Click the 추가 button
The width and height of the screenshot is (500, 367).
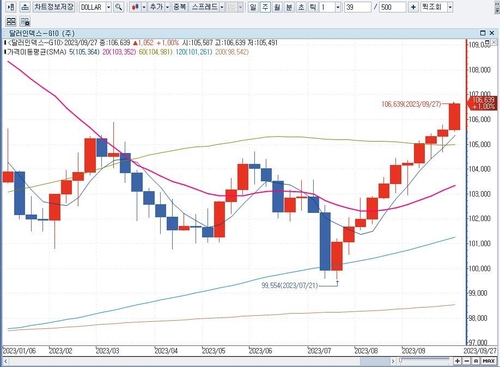click(156, 7)
